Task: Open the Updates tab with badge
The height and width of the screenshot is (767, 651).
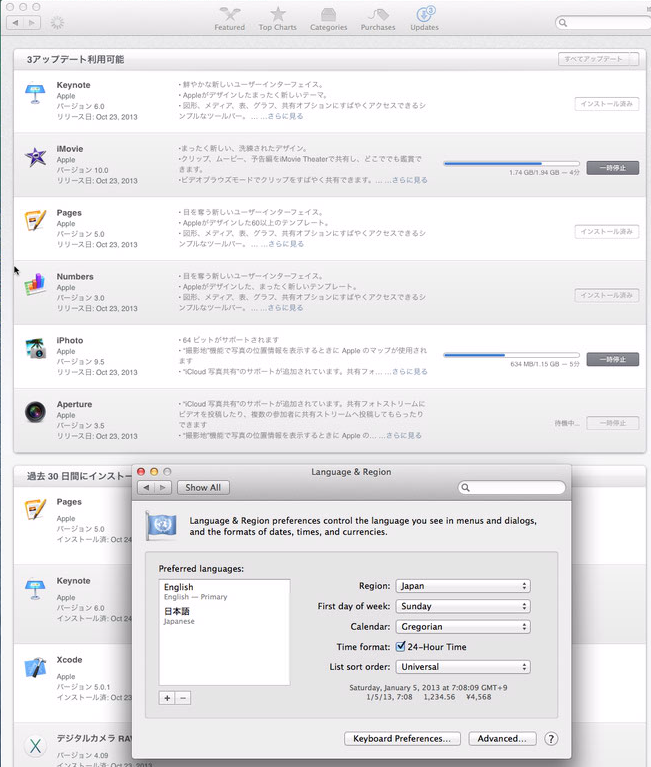Action: tap(424, 20)
